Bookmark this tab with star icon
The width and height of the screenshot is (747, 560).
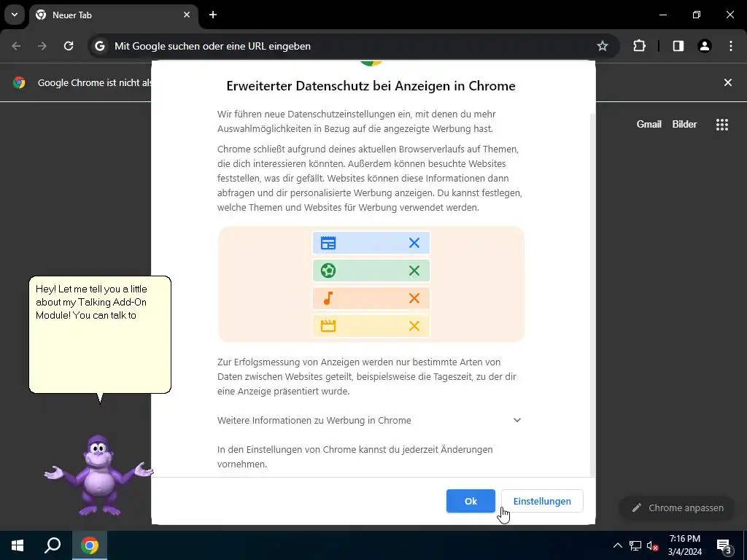[x=602, y=46]
